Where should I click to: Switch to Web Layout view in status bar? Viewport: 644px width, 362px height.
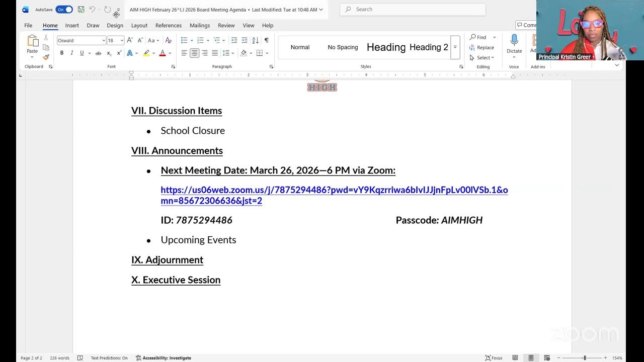point(547,358)
